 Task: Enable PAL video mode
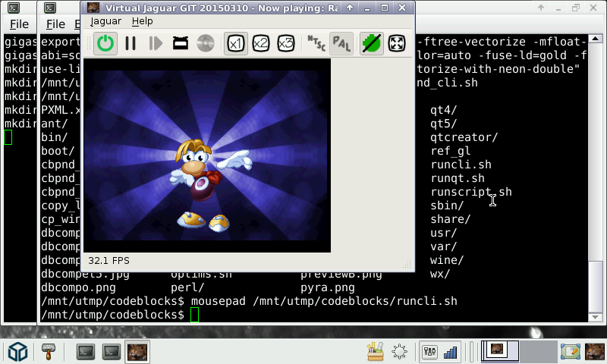point(341,43)
